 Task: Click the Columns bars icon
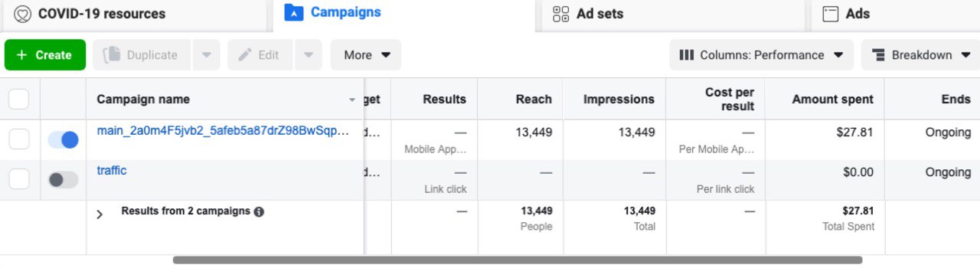(x=687, y=55)
